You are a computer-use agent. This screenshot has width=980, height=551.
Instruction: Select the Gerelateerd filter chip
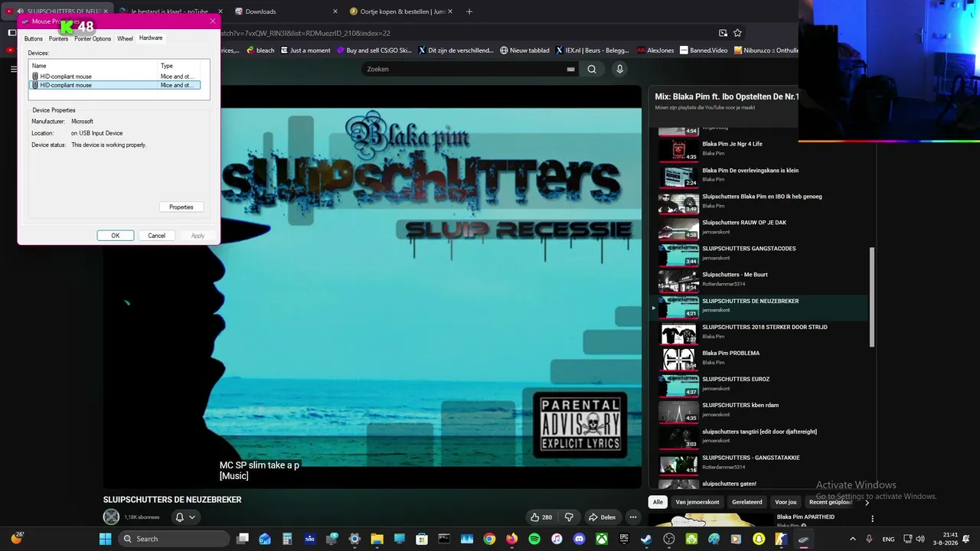point(747,502)
